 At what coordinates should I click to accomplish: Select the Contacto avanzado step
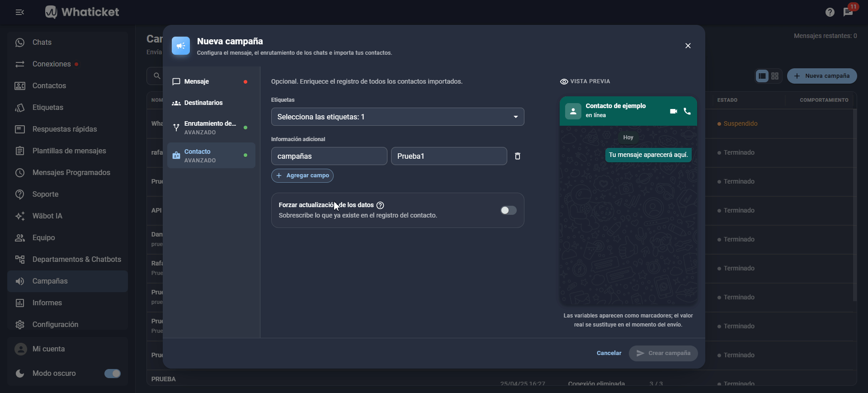(x=211, y=156)
